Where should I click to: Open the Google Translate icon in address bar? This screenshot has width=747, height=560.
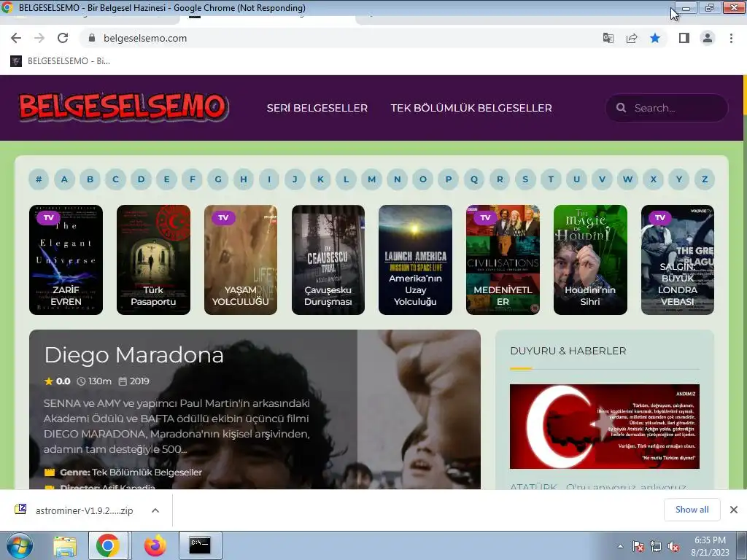pyautogui.click(x=608, y=38)
